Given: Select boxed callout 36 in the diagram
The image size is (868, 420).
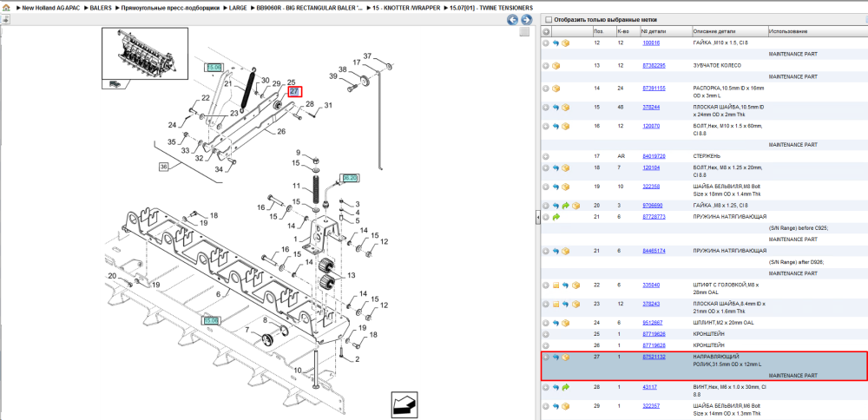Looking at the screenshot, I should click(163, 167).
